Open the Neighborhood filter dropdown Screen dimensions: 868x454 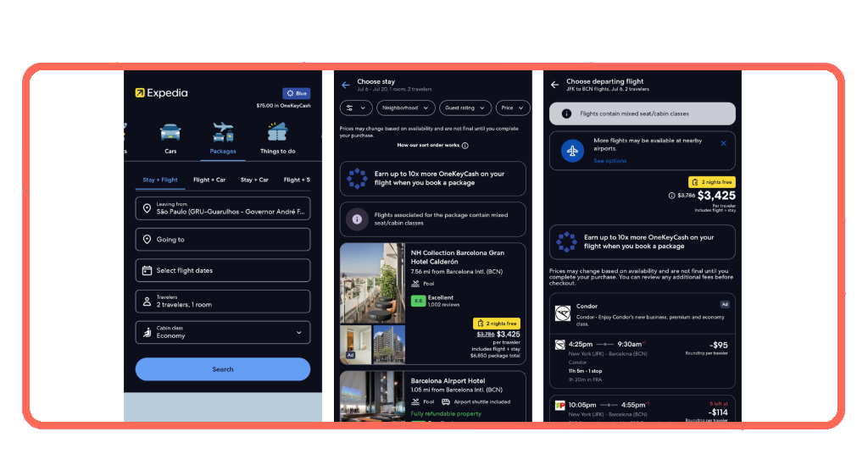(x=406, y=108)
